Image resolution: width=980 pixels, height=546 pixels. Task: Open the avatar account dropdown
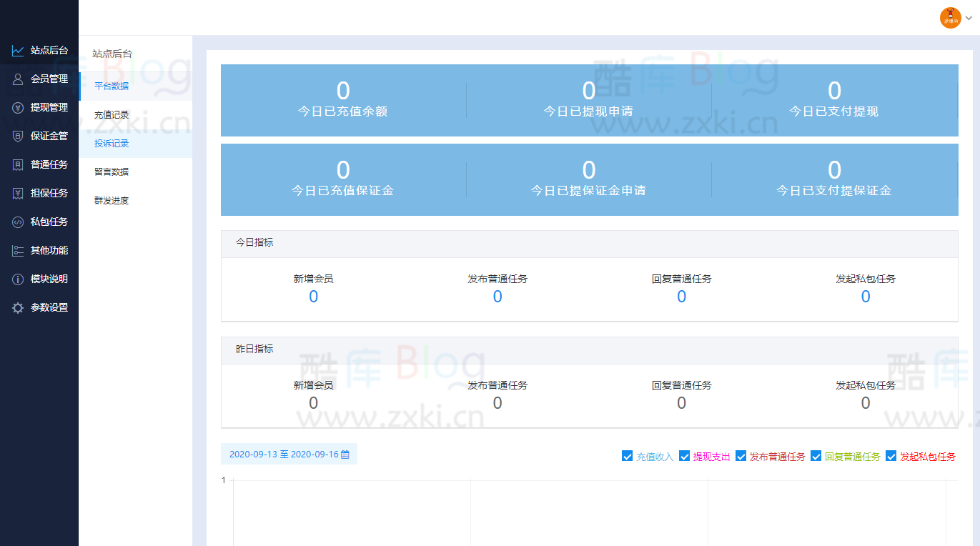coord(950,18)
